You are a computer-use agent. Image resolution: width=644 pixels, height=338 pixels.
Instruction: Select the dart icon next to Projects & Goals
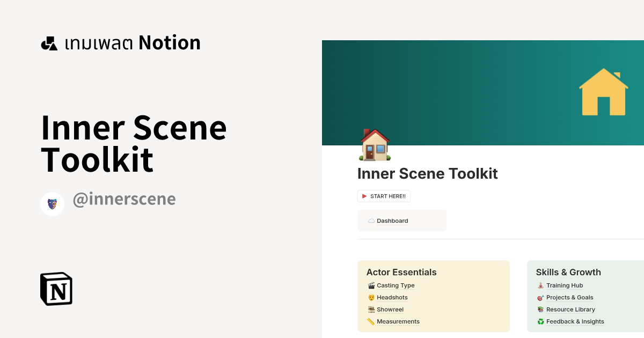pyautogui.click(x=540, y=297)
